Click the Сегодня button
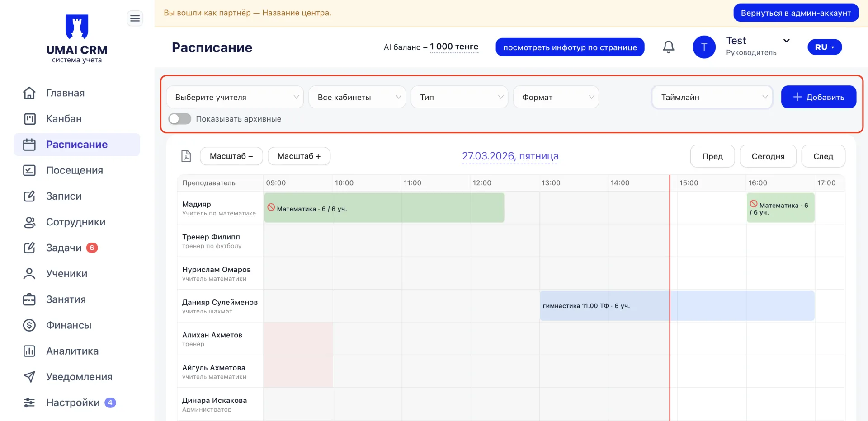This screenshot has height=421, width=868. 768,156
